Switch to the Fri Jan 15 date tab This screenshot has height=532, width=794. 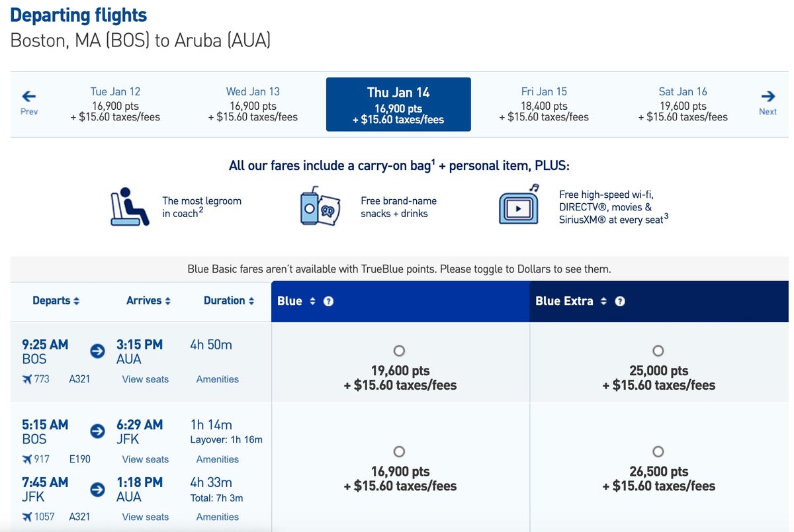(544, 105)
